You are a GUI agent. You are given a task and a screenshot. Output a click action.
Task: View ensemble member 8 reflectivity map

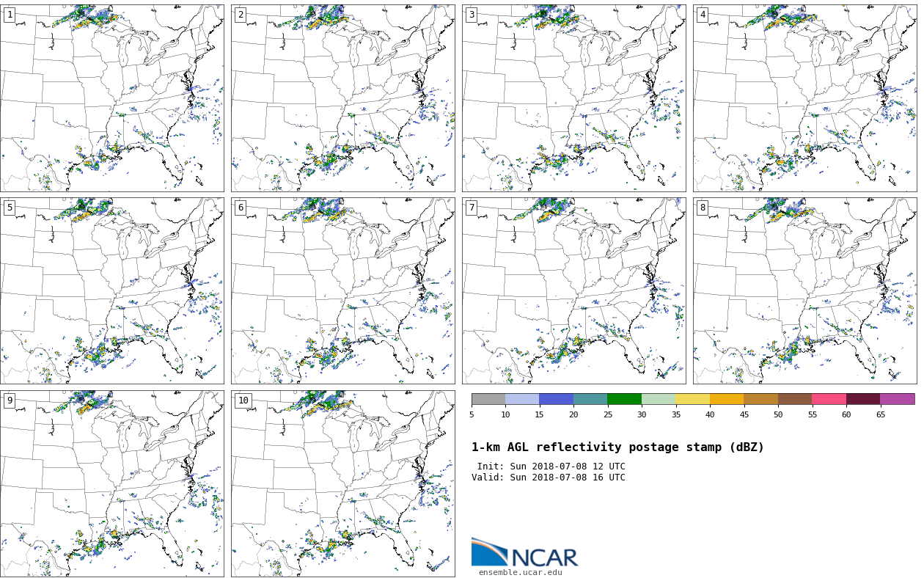804,290
